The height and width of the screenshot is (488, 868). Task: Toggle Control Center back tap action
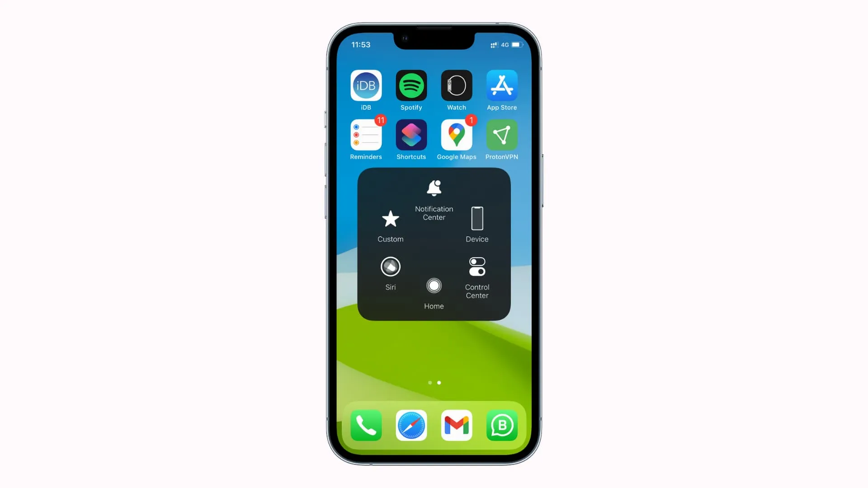click(x=477, y=277)
